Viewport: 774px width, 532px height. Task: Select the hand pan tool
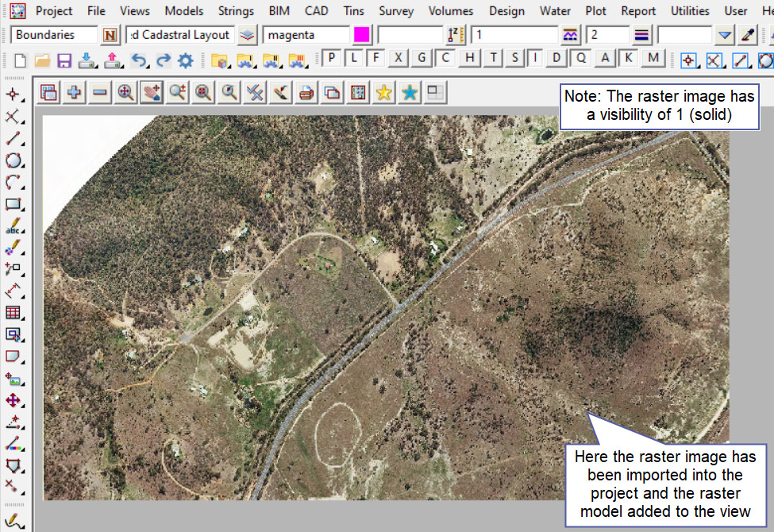[x=151, y=93]
